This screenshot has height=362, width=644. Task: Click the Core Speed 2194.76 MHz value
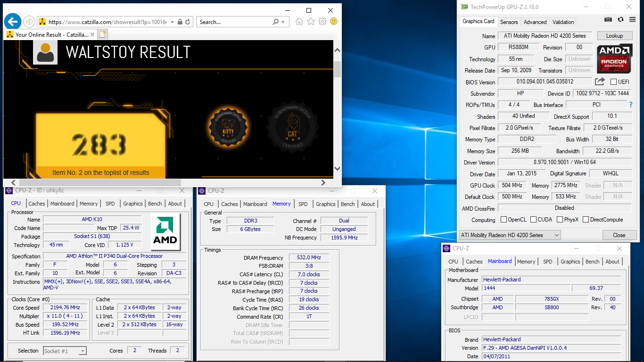[66, 307]
